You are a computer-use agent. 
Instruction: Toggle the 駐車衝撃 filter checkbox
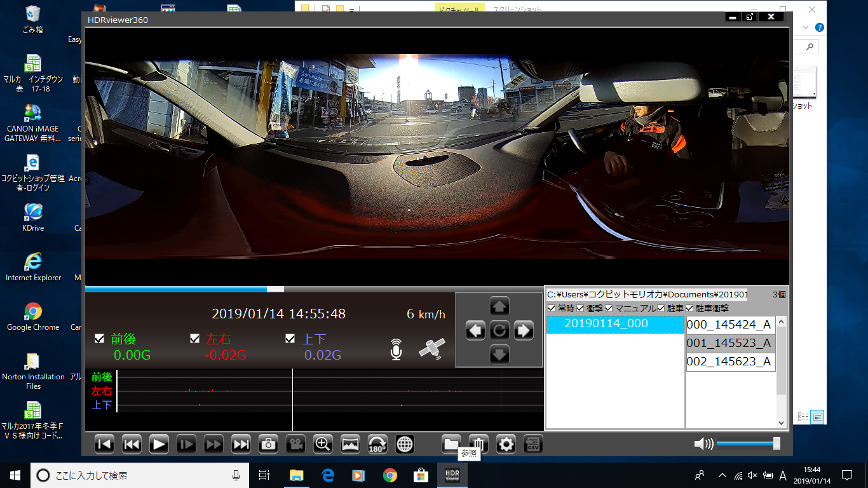[690, 308]
